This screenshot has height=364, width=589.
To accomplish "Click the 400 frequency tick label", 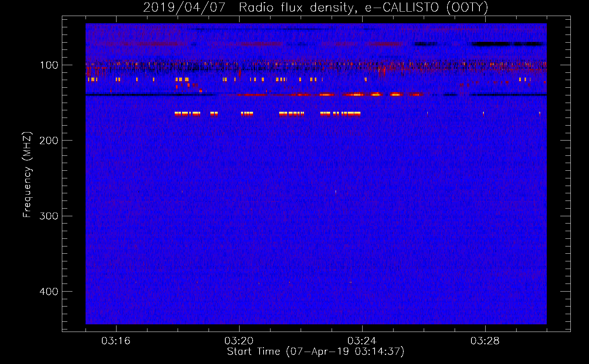I will tap(49, 292).
